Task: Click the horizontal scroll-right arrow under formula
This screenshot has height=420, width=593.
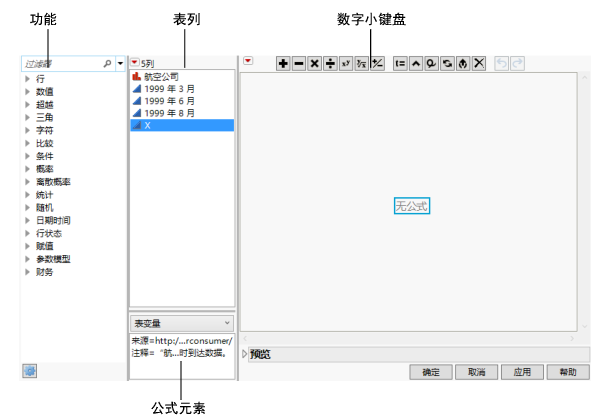Action: point(572,338)
